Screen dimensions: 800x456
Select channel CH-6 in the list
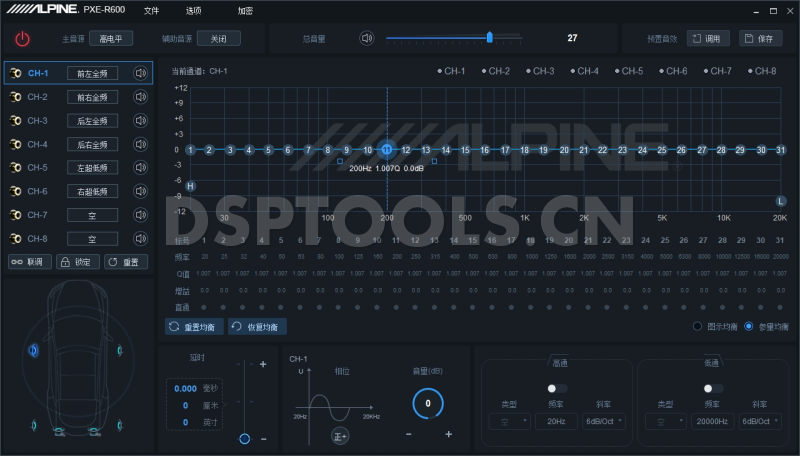[x=37, y=191]
